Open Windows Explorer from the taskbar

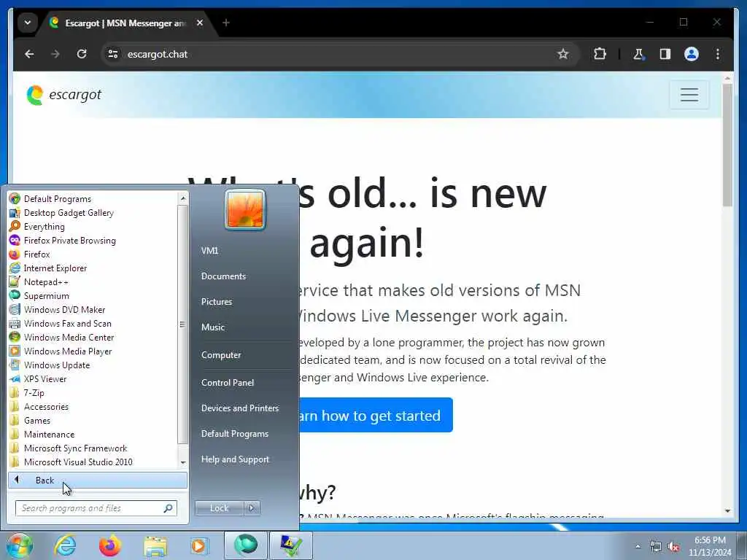coord(155,545)
